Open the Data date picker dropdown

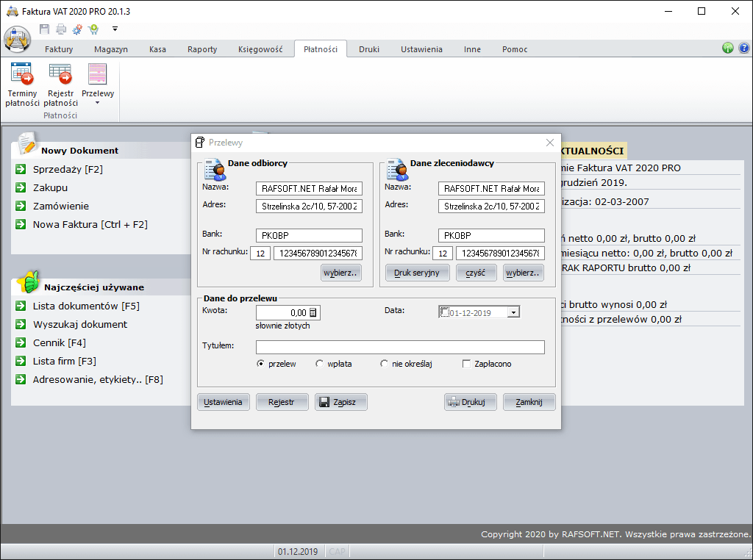[x=513, y=313]
